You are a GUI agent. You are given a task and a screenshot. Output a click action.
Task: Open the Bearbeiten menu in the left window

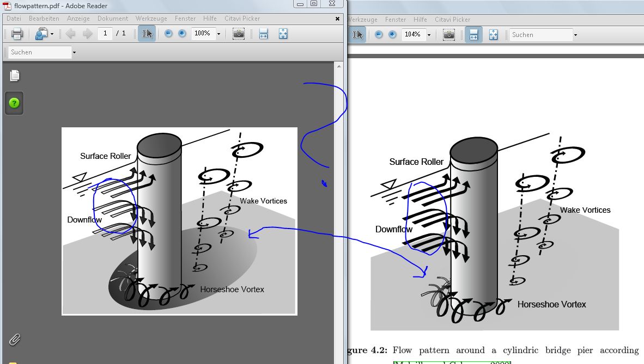tap(44, 18)
